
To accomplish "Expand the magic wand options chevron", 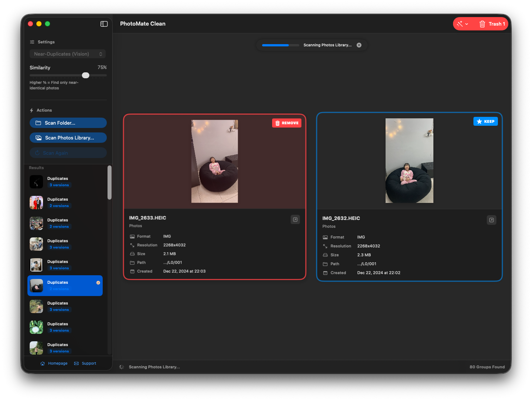I will tap(467, 23).
